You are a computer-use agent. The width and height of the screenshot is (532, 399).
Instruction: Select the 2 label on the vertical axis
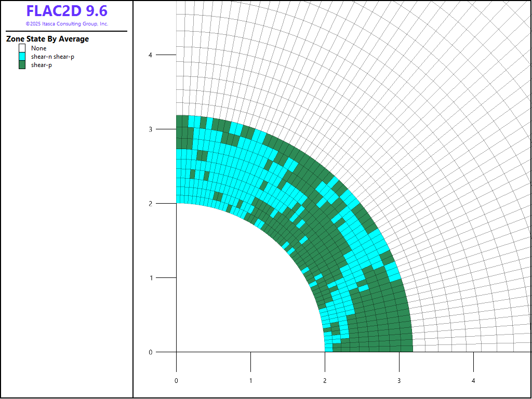click(150, 203)
